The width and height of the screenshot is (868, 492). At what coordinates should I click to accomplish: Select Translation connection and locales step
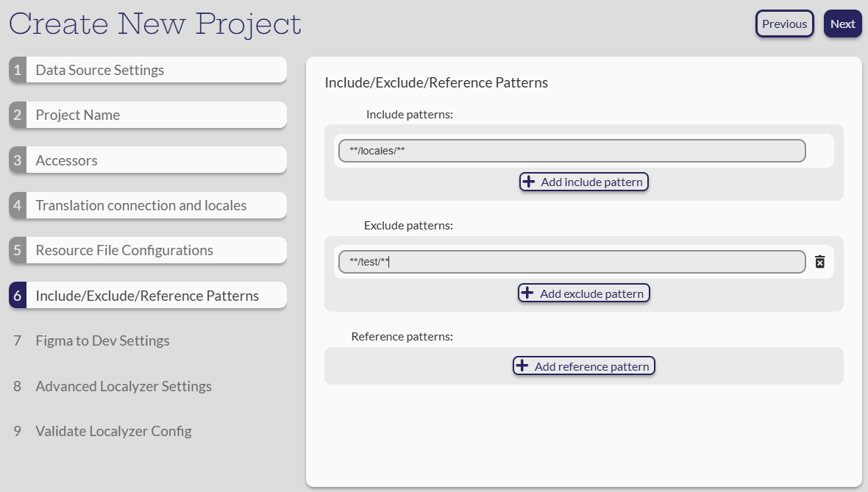tap(147, 205)
